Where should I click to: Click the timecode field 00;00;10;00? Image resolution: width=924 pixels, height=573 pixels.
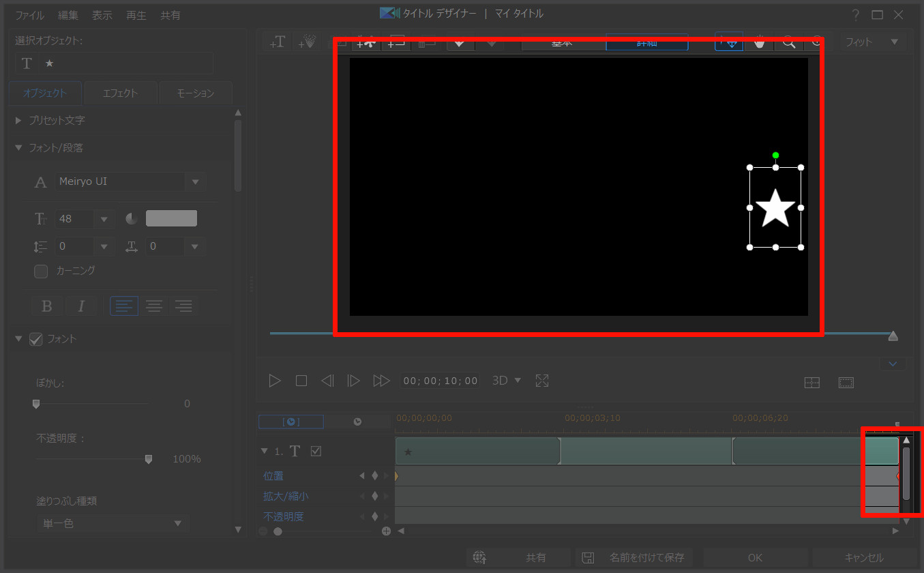(441, 381)
